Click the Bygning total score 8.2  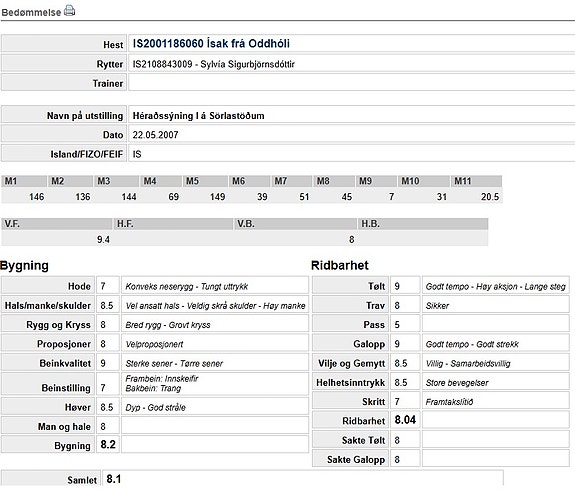click(108, 444)
